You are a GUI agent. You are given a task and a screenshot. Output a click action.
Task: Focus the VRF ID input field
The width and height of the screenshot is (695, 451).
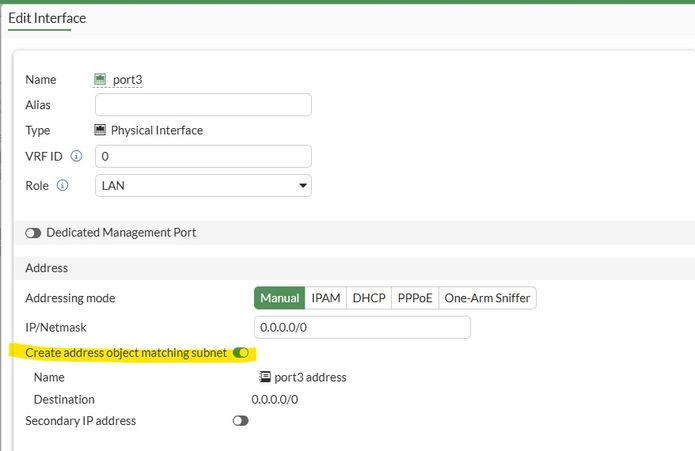(203, 157)
